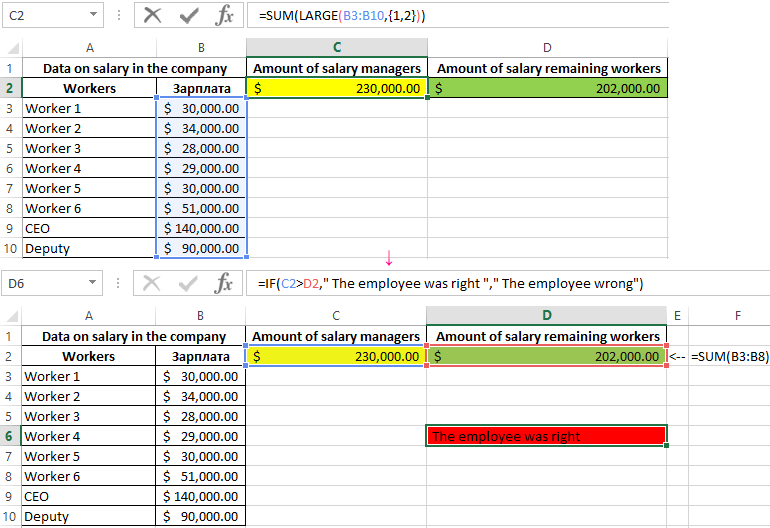Click the highlighted column D header

(x=546, y=316)
